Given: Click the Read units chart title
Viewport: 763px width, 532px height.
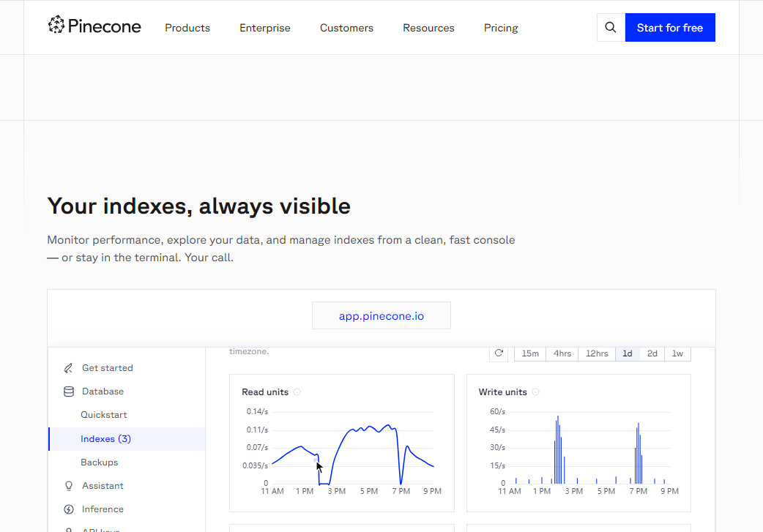Looking at the screenshot, I should (x=265, y=392).
